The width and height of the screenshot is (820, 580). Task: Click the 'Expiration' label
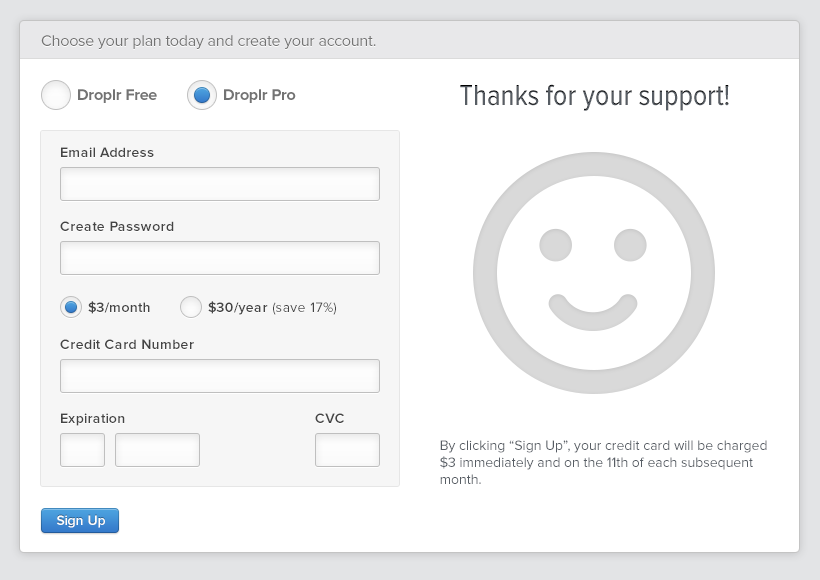coord(93,419)
